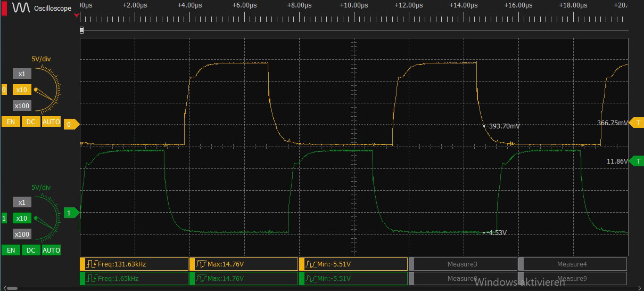
Task: Click the bottom horizontal scrollbar thumb
Action: [x=12, y=288]
